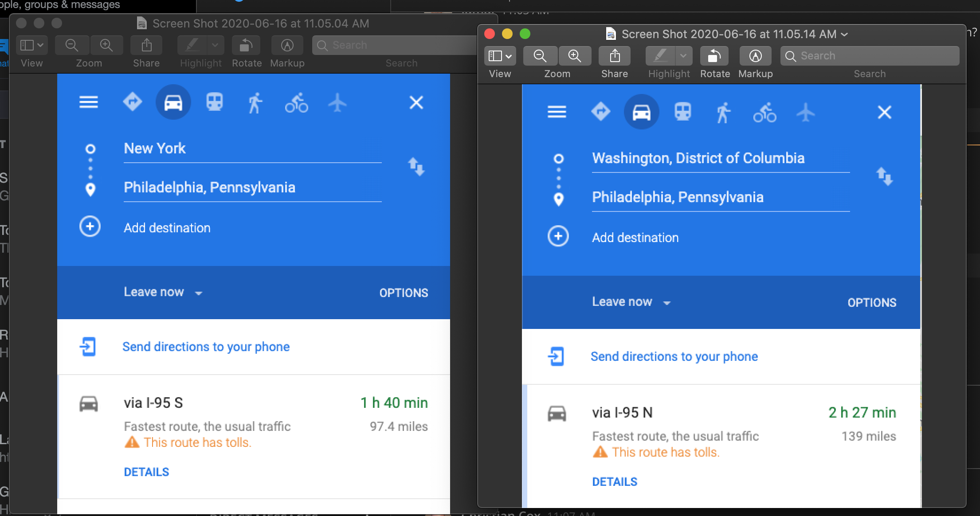Choose flights mode in the Washington panel
Screen dimensions: 980x516
click(806, 112)
